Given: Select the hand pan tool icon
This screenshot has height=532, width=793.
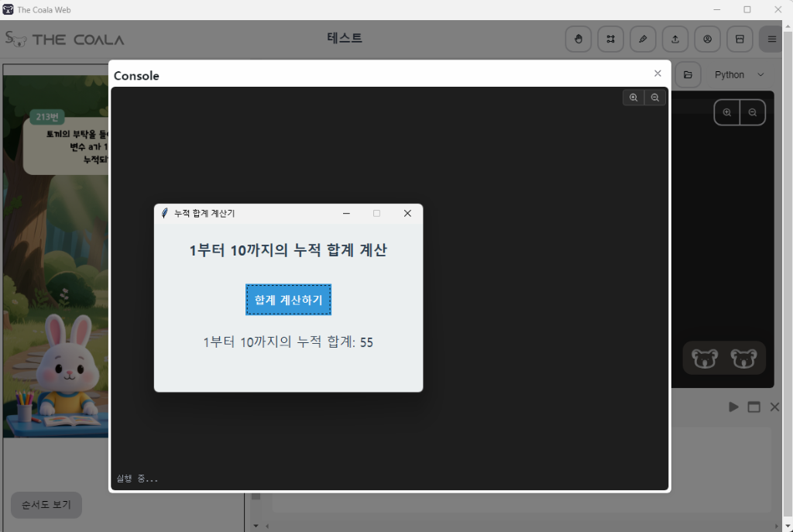Looking at the screenshot, I should click(578, 39).
